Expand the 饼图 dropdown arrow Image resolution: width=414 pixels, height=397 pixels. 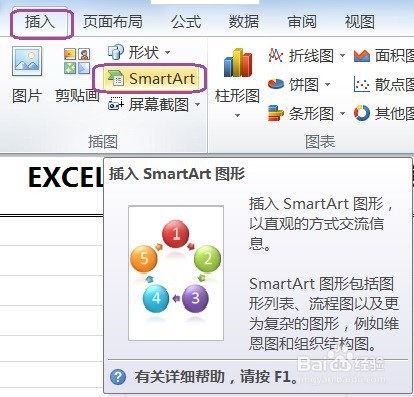(x=328, y=84)
